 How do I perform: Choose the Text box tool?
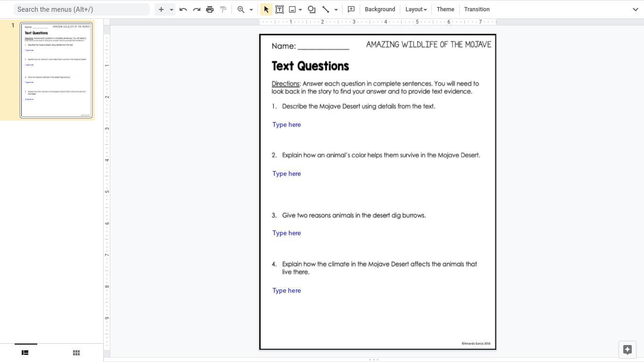point(280,9)
